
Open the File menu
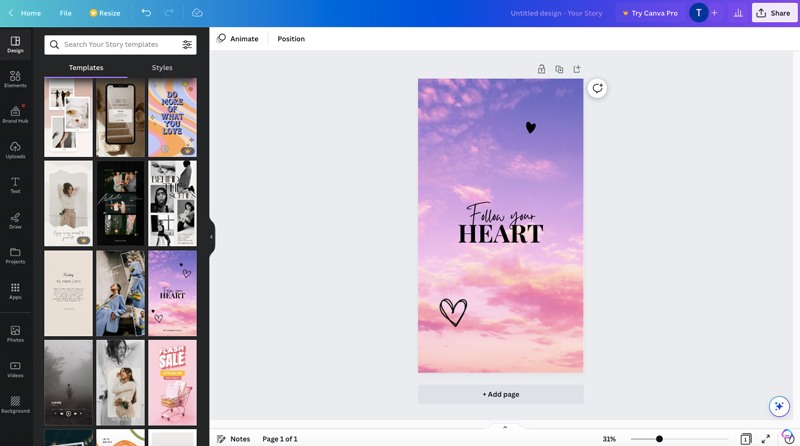click(x=65, y=13)
